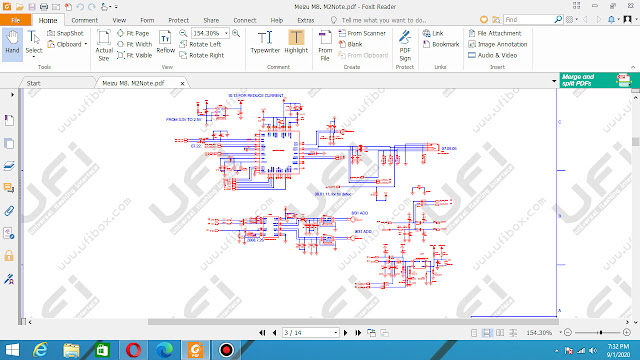Open the Security lock panel

tap(9, 256)
